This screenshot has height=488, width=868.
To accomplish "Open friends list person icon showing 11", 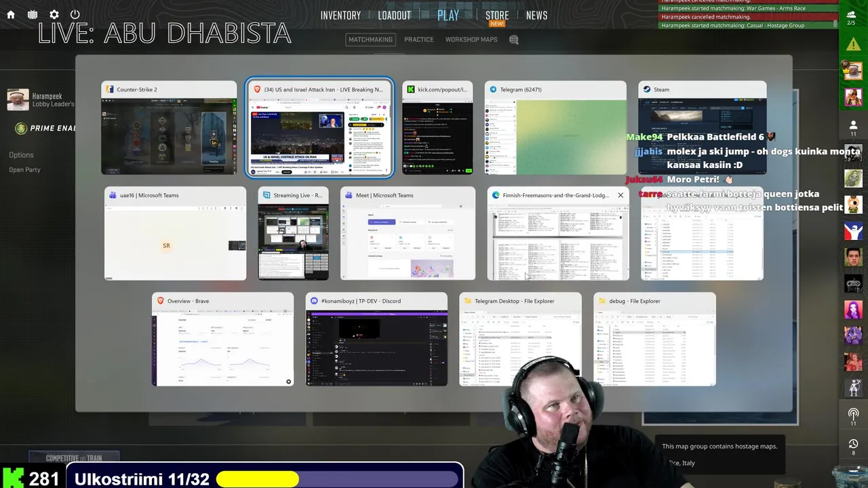I will coord(853,127).
